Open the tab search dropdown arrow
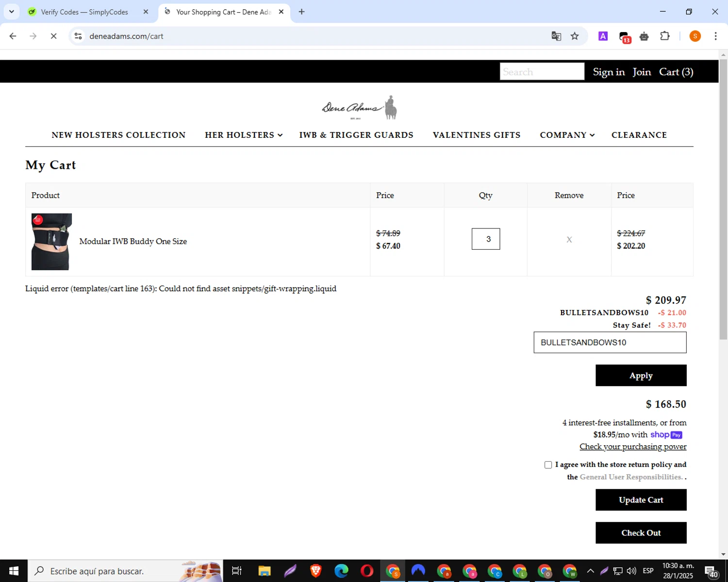 click(11, 12)
